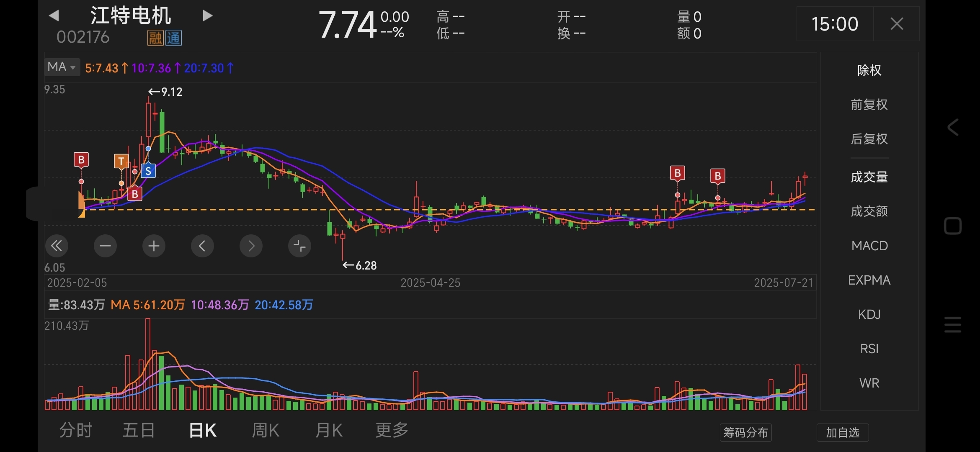
Task: Jump to earliest data with double-left arrow
Action: tap(57, 246)
